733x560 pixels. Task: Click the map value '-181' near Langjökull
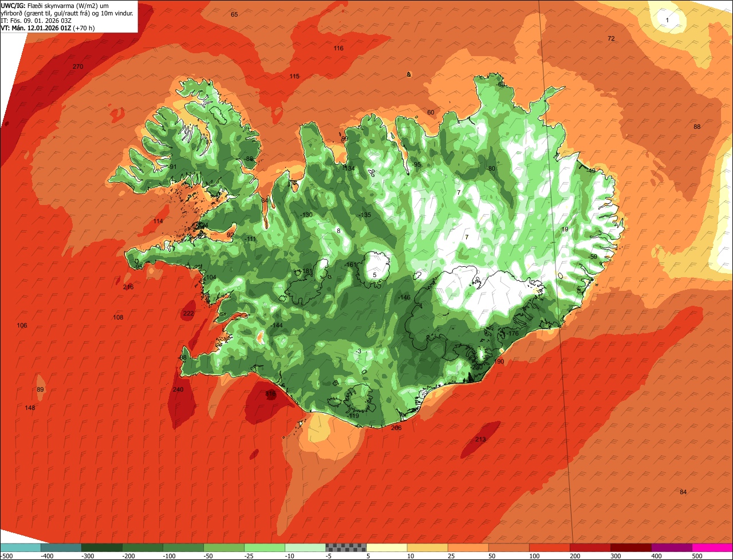pos(306,271)
